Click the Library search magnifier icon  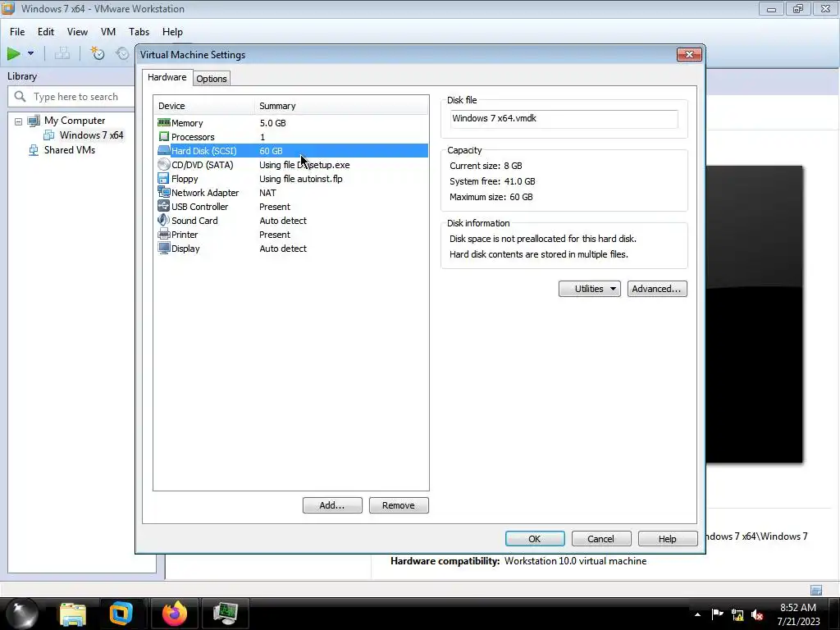pyautogui.click(x=21, y=97)
